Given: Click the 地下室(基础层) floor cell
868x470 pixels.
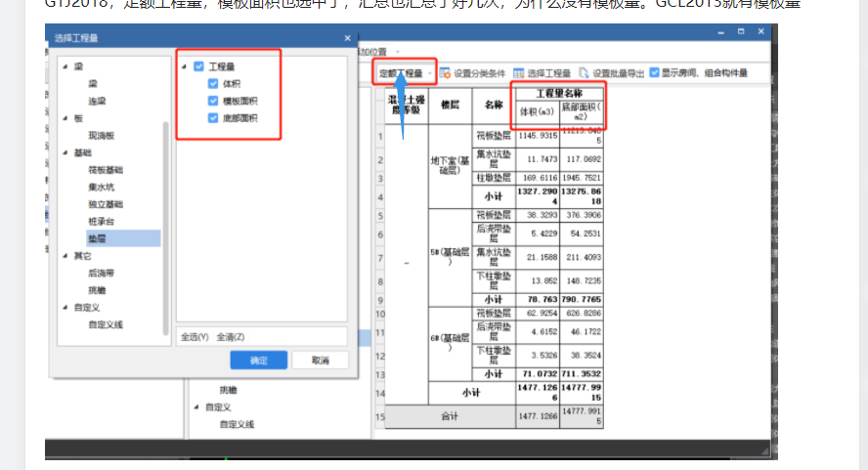Looking at the screenshot, I should tap(450, 165).
